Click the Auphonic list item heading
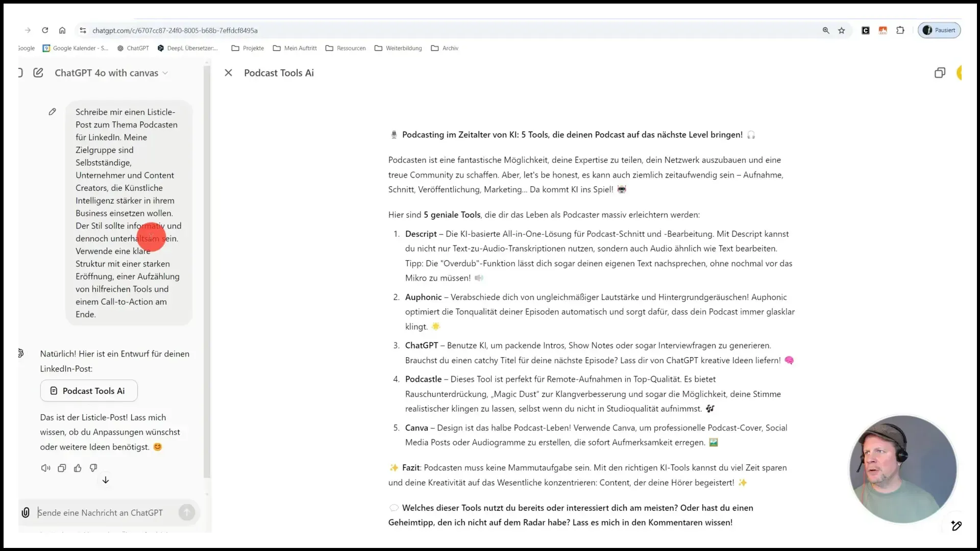Image resolution: width=980 pixels, height=551 pixels. click(x=423, y=297)
